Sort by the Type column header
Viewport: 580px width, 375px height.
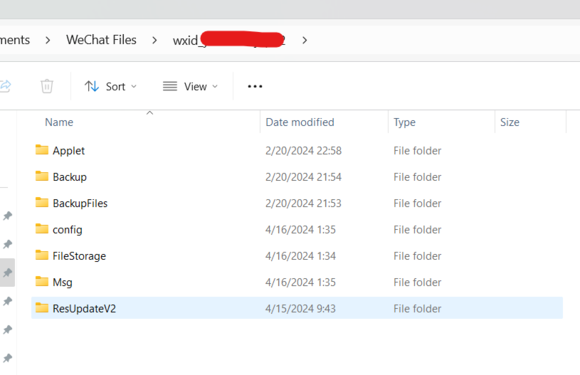click(x=404, y=122)
